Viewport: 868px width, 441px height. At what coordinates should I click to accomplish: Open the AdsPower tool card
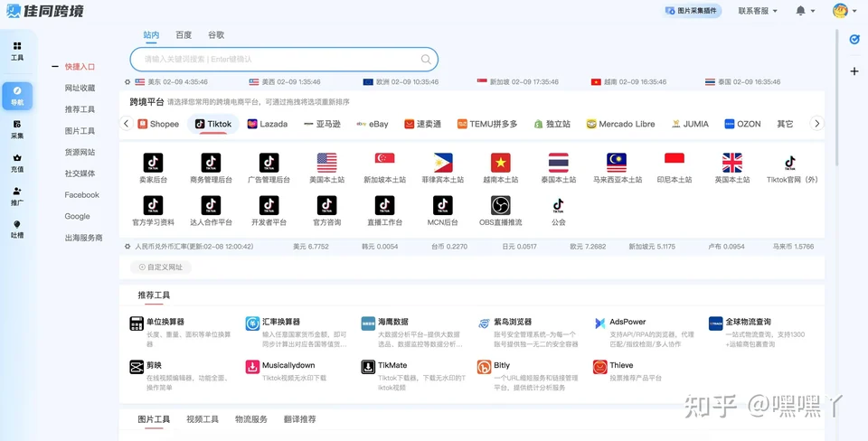pos(645,331)
